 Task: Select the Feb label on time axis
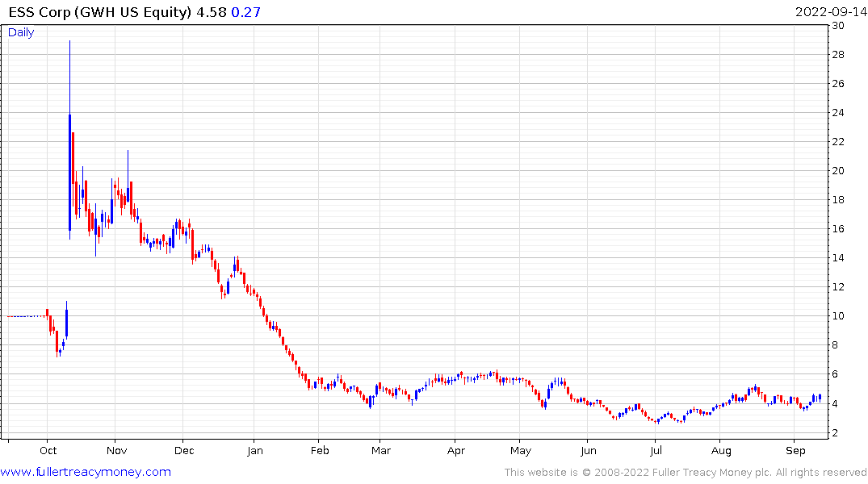click(x=320, y=451)
